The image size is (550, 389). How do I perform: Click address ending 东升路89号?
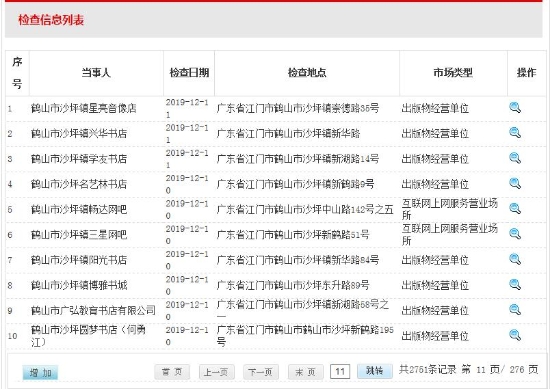[x=293, y=285]
